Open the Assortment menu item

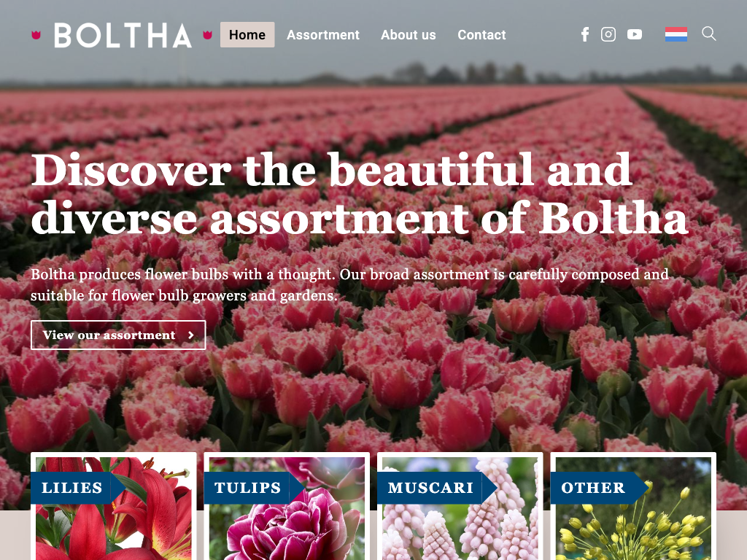[x=323, y=35]
